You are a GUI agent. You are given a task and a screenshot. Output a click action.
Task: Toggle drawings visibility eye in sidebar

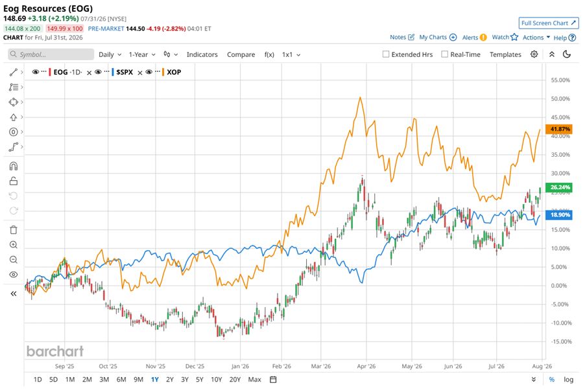pyautogui.click(x=14, y=275)
